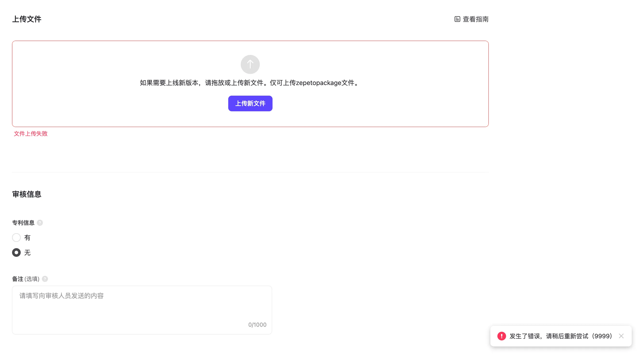Click the 0/1000 character counter
Screen dimensions: 644x358
point(257,325)
